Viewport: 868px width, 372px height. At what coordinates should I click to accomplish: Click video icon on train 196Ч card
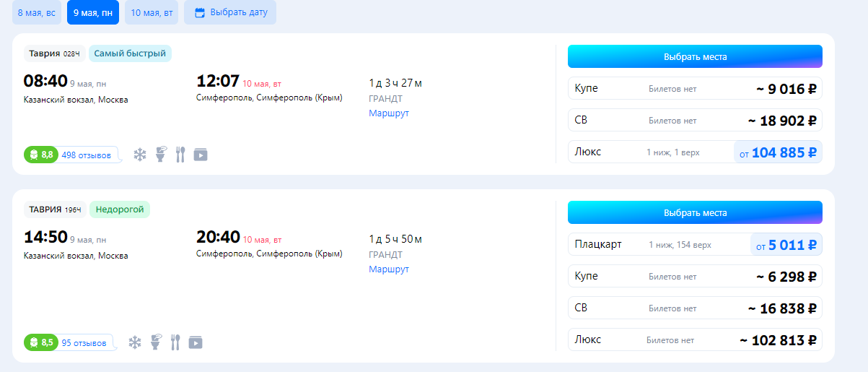pyautogui.click(x=196, y=342)
